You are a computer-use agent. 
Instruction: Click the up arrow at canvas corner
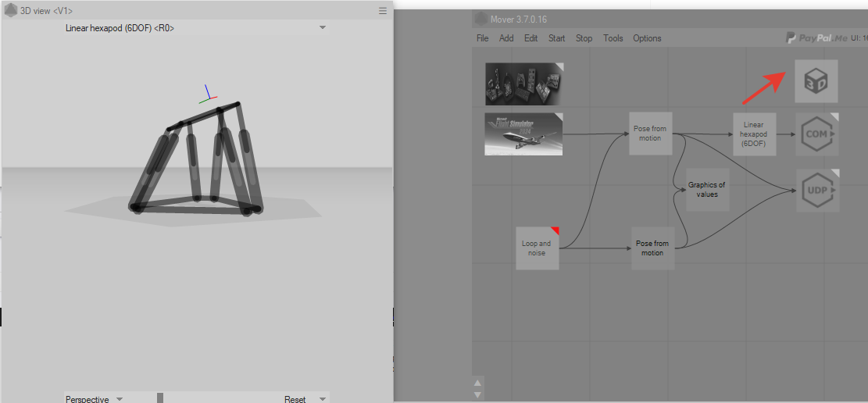coord(477,383)
